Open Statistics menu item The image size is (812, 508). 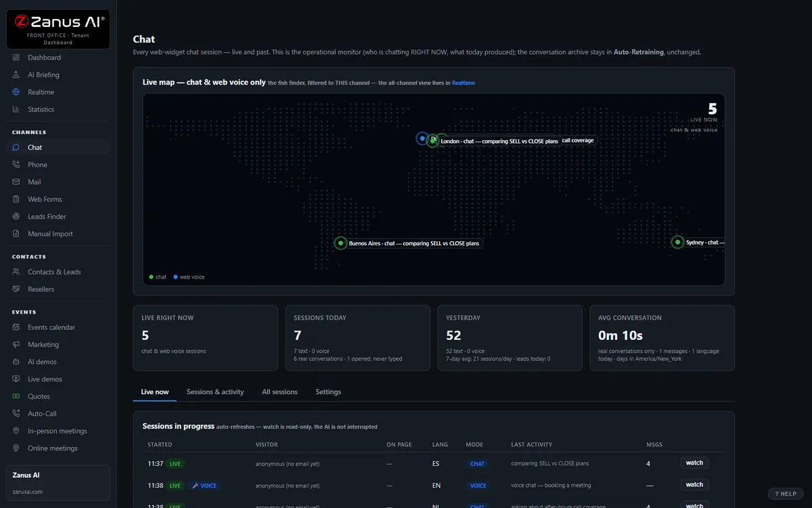pyautogui.click(x=58, y=109)
